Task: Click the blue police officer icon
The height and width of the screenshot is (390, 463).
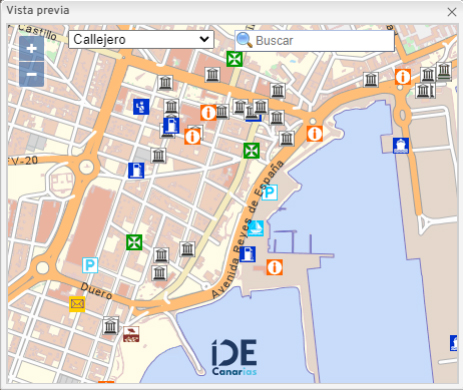Action: click(141, 107)
